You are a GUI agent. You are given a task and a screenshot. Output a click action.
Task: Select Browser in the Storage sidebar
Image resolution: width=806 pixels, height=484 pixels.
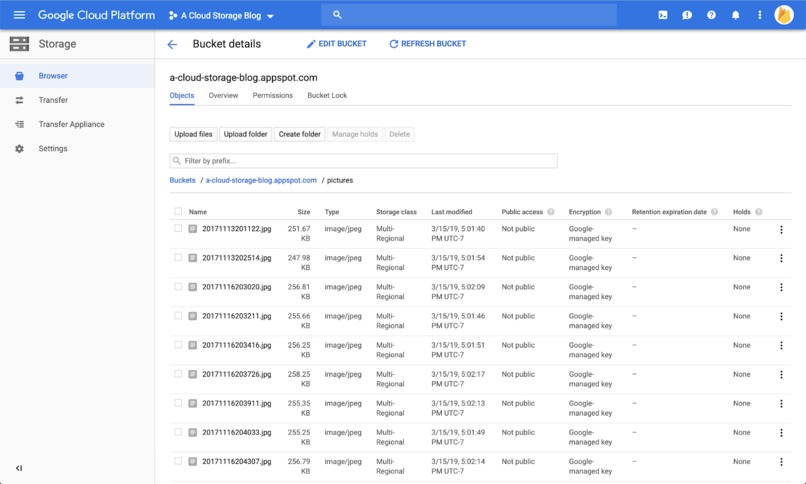77,76
